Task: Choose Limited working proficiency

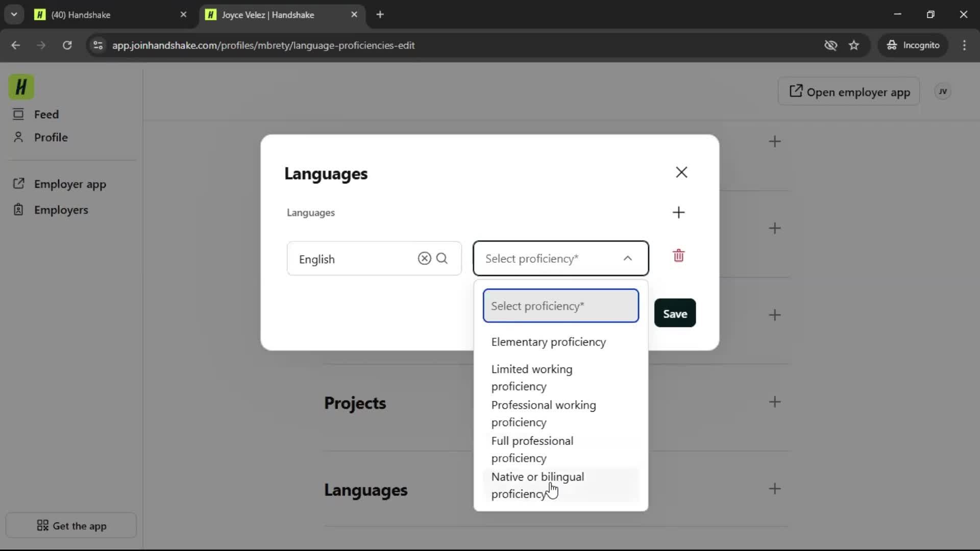Action: click(x=561, y=378)
